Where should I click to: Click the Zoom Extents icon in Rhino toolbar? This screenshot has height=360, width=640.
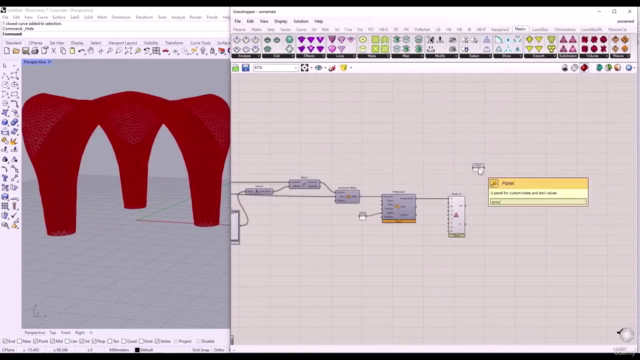[128, 51]
